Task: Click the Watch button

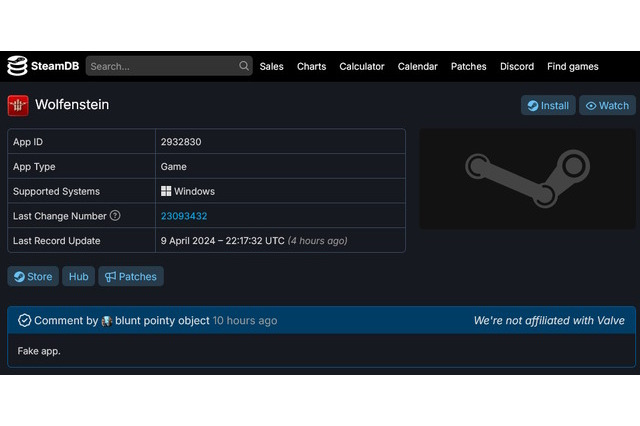Action: (607, 105)
